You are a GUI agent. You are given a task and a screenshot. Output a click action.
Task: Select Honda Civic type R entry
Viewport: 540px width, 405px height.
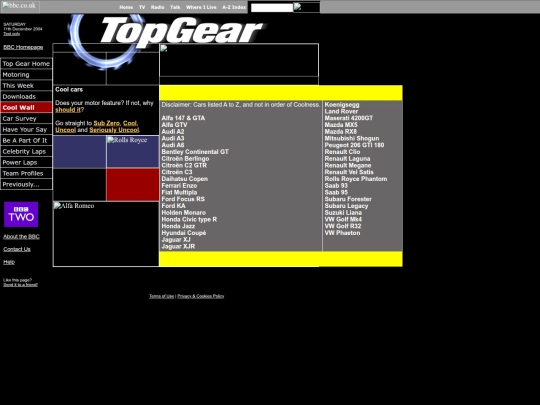coord(189,219)
